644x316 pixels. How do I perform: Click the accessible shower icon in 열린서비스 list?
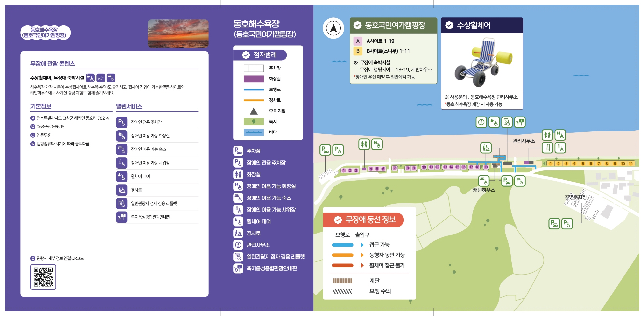click(122, 163)
